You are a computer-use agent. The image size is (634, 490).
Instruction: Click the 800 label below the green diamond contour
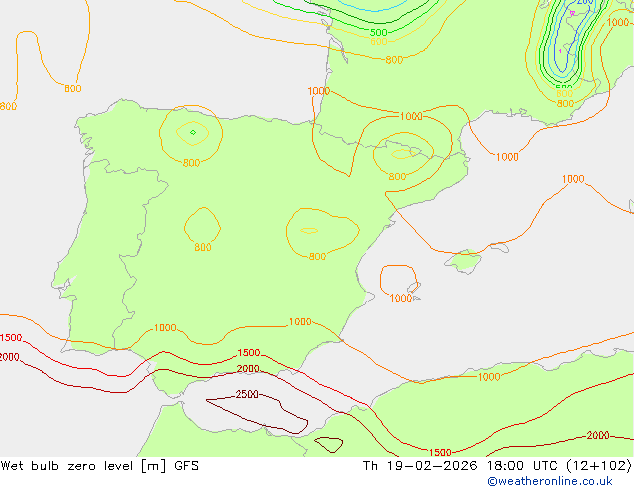click(191, 163)
